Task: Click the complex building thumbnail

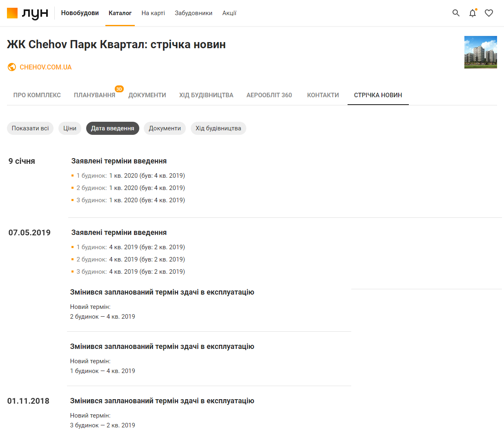Action: 481,52
